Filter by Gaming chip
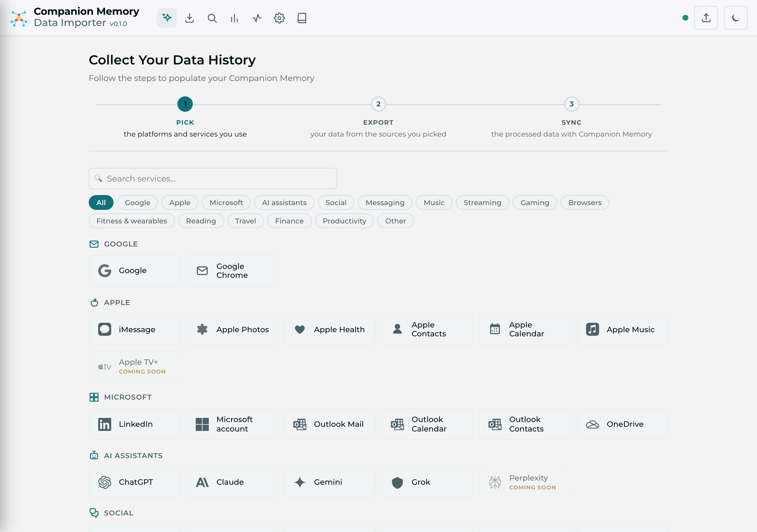This screenshot has height=532, width=757. coord(535,202)
